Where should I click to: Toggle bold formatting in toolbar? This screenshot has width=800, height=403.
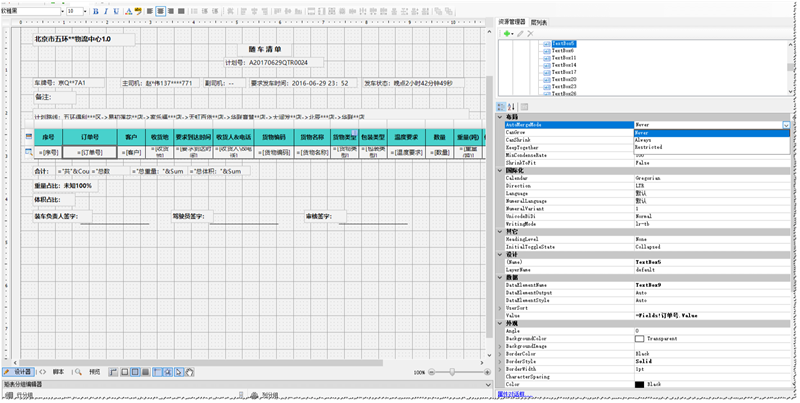click(x=95, y=9)
